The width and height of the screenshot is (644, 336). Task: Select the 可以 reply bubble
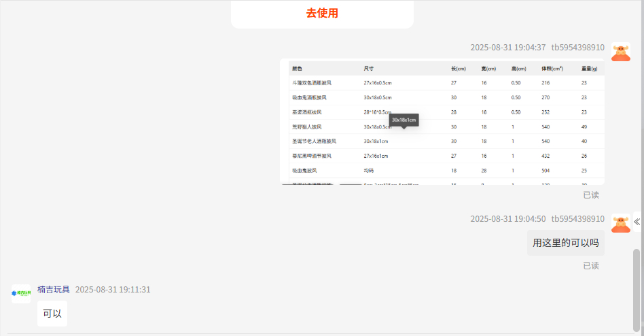click(52, 314)
